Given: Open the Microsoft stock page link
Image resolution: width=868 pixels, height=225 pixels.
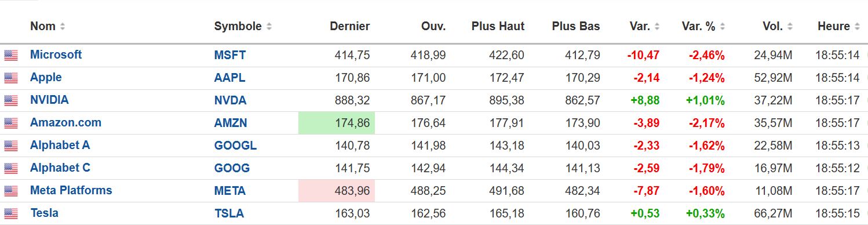Looking at the screenshot, I should (56, 55).
